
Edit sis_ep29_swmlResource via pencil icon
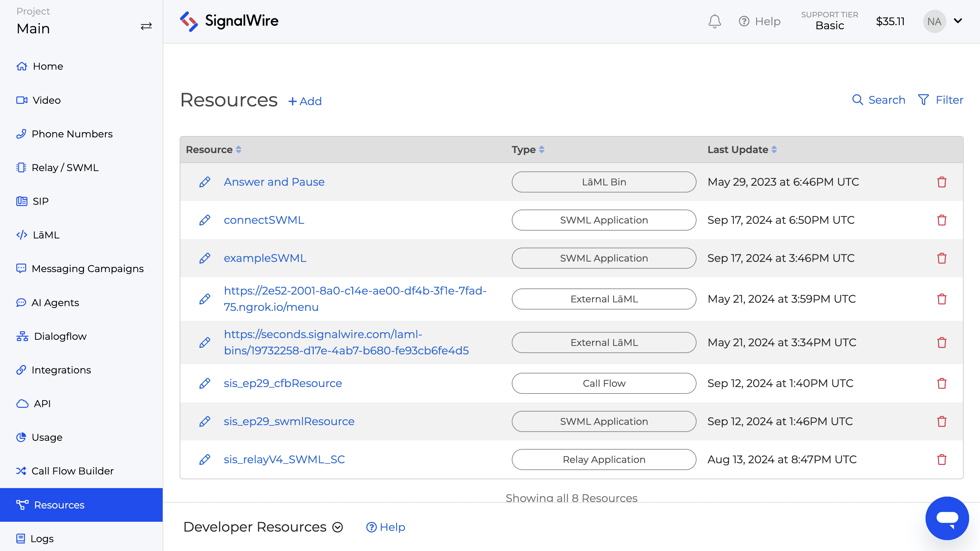click(205, 421)
